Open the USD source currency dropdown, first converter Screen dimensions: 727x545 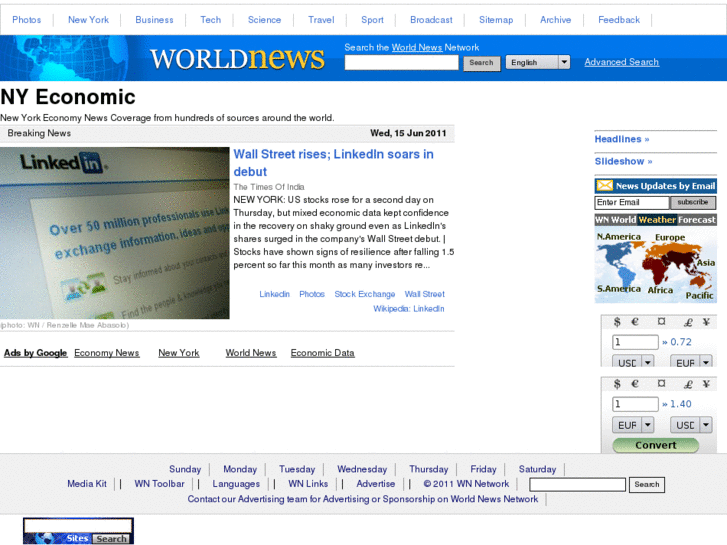coord(633,361)
